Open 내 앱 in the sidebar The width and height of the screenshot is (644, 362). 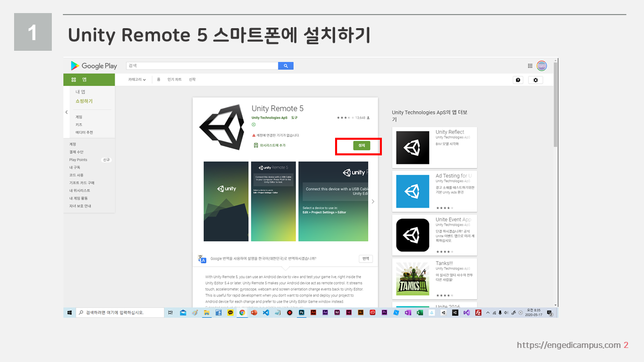tap(80, 92)
